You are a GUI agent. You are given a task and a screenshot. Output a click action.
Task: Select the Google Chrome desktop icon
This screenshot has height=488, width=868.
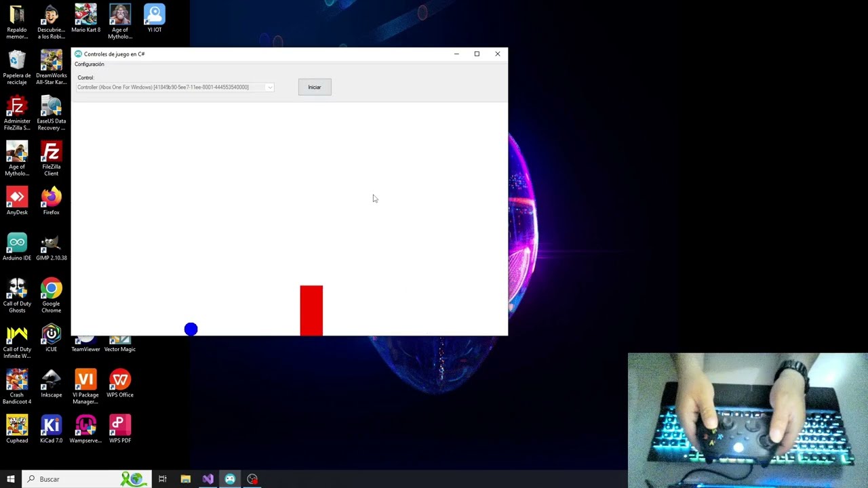51,296
